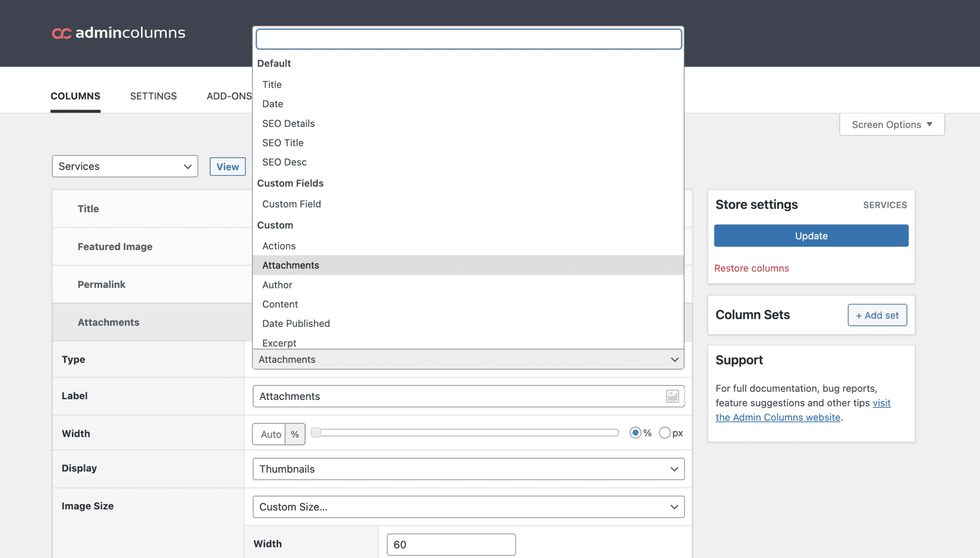Click the Label text field
Image resolution: width=980 pixels, height=558 pixels.
469,396
